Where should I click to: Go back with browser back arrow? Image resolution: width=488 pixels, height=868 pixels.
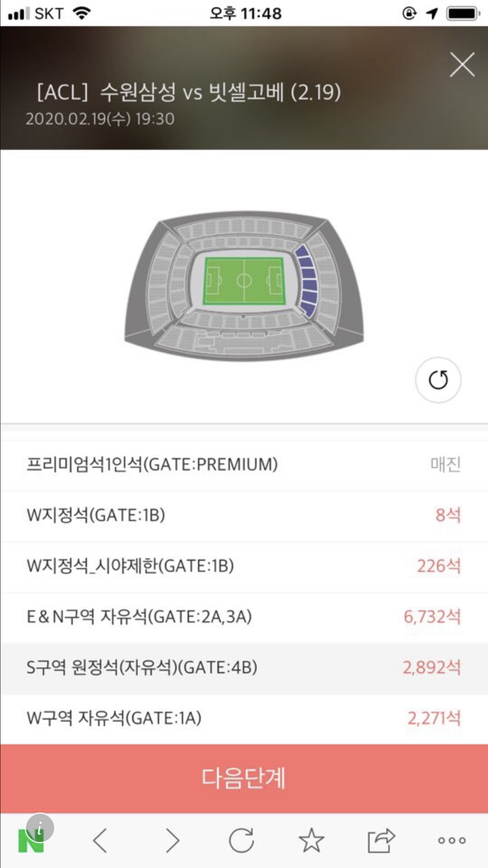pos(100,840)
